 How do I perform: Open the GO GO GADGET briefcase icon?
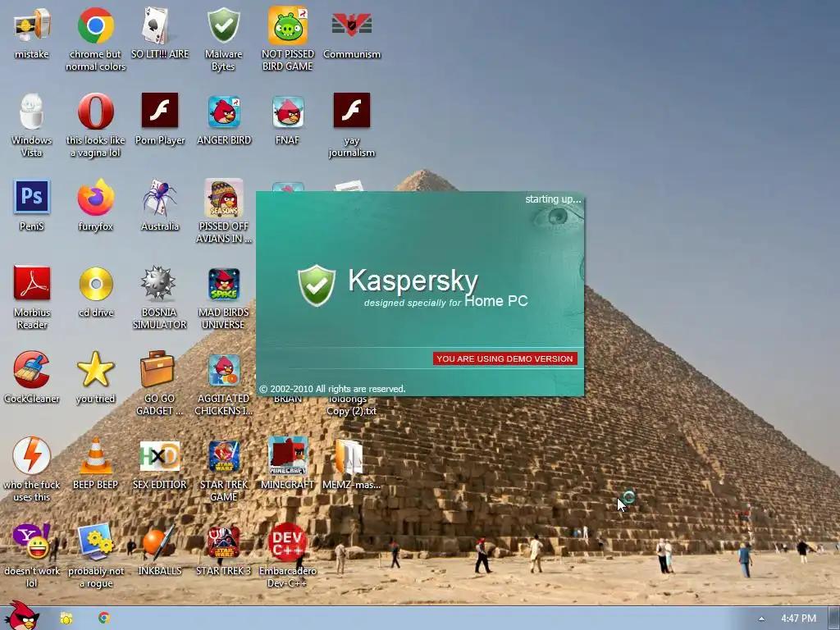pyautogui.click(x=157, y=368)
